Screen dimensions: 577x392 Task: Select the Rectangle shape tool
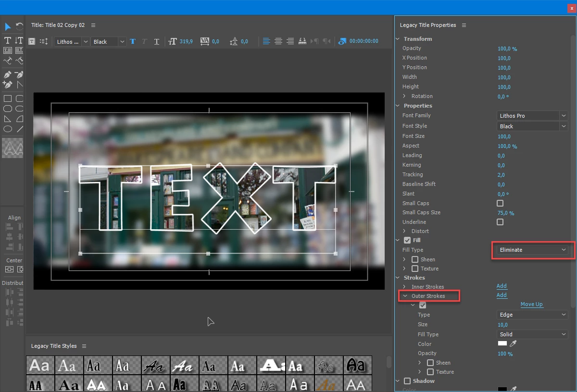[x=8, y=98]
